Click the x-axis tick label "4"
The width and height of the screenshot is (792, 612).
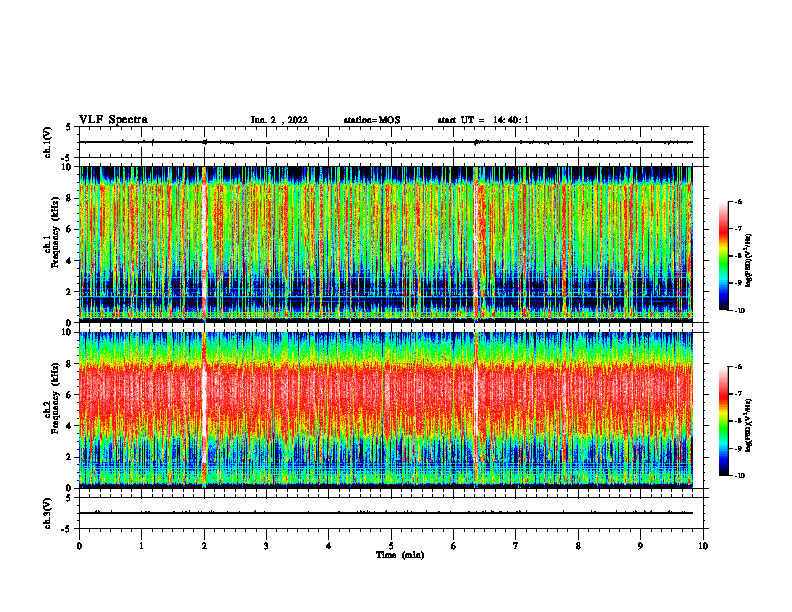click(329, 546)
